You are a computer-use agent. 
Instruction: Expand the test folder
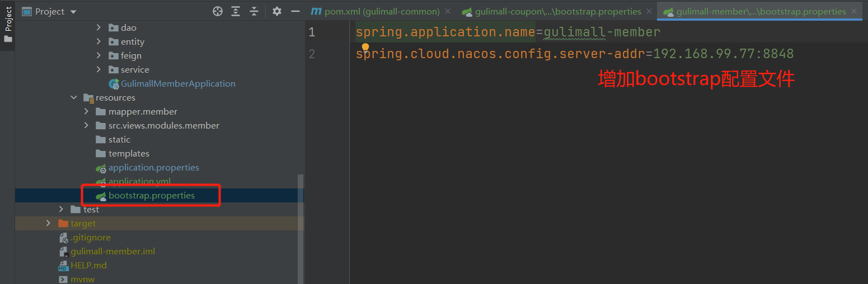point(62,209)
